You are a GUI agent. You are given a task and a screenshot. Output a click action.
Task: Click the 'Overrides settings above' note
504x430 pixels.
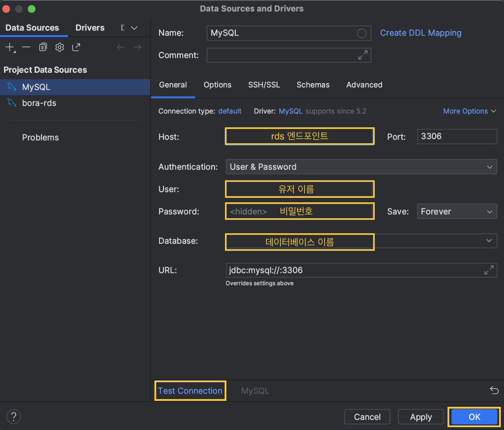[259, 283]
